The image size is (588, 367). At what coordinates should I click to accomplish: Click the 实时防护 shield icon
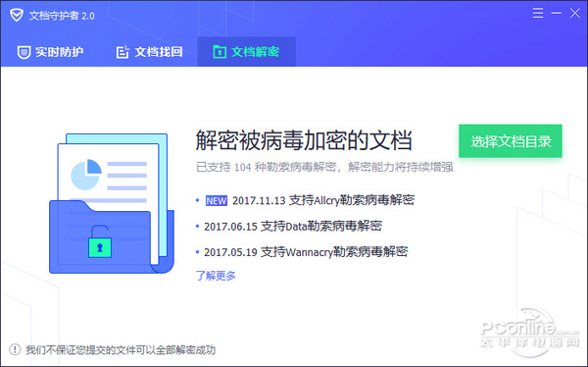click(x=24, y=52)
